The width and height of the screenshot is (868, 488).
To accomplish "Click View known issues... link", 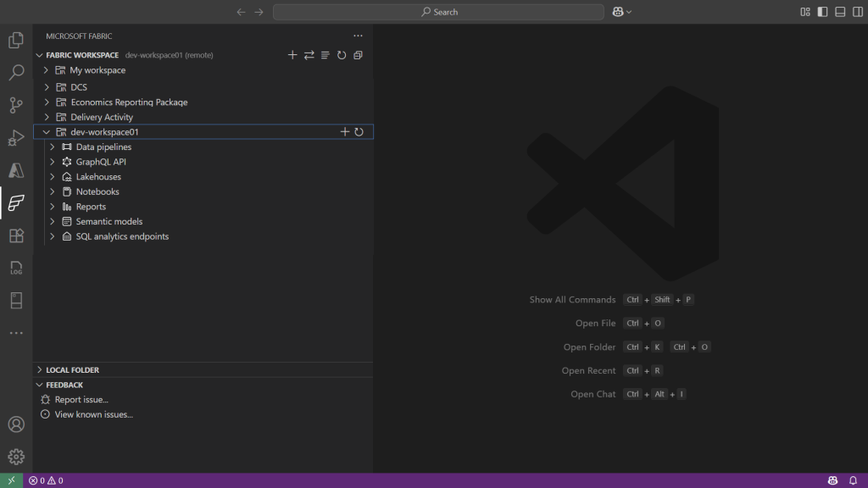I will coord(93,414).
